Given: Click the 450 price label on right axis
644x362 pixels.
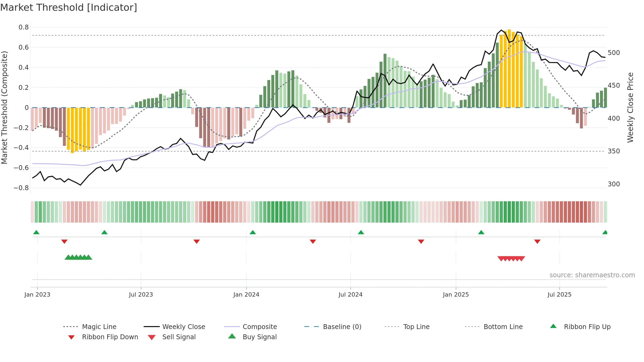Looking at the screenshot, I should coord(614,86).
